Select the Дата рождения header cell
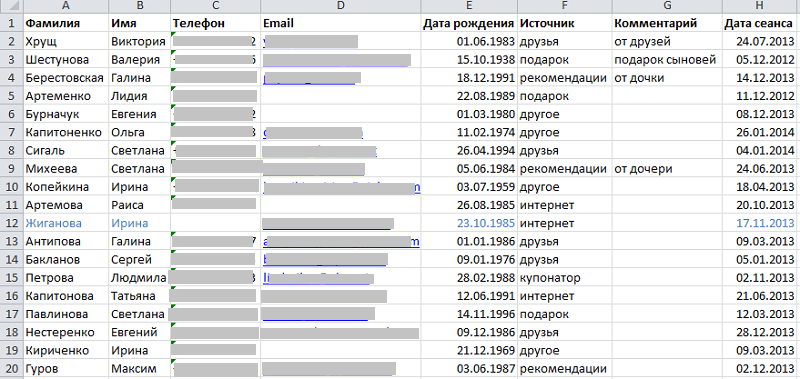This screenshot has width=800, height=379. pyautogui.click(x=469, y=23)
